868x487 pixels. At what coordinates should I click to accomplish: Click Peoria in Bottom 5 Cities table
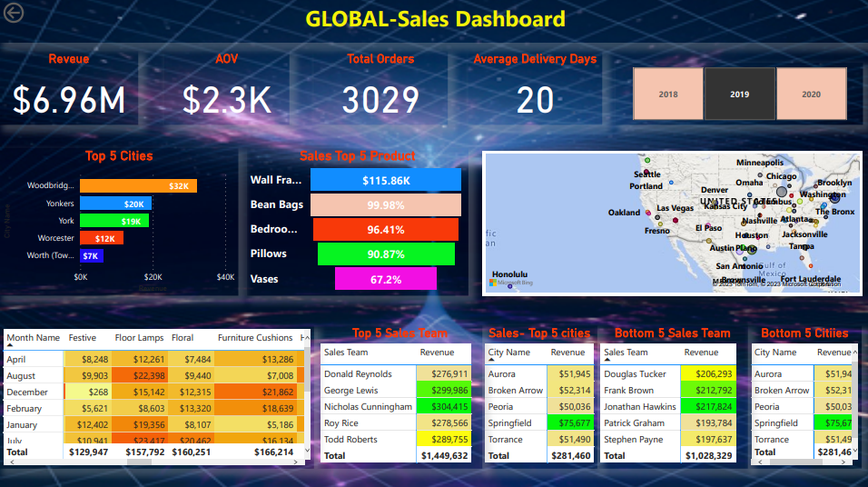766,407
